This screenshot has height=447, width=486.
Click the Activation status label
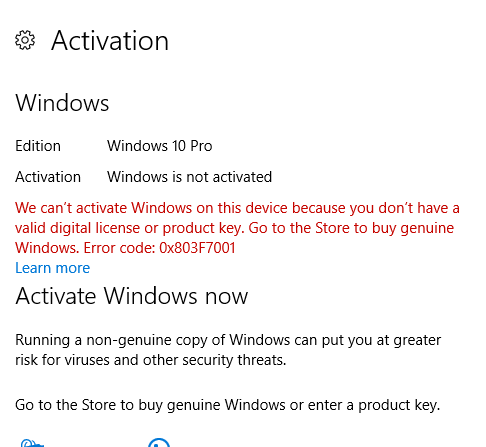click(x=48, y=177)
